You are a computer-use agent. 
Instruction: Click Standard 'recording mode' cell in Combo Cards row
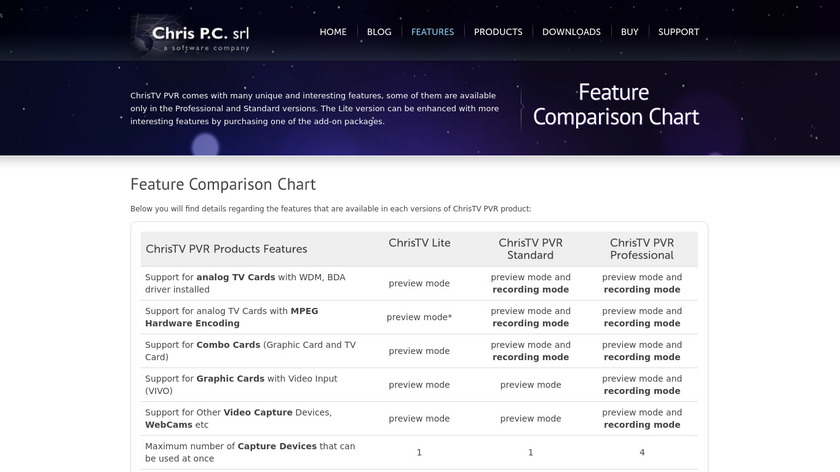pos(530,350)
